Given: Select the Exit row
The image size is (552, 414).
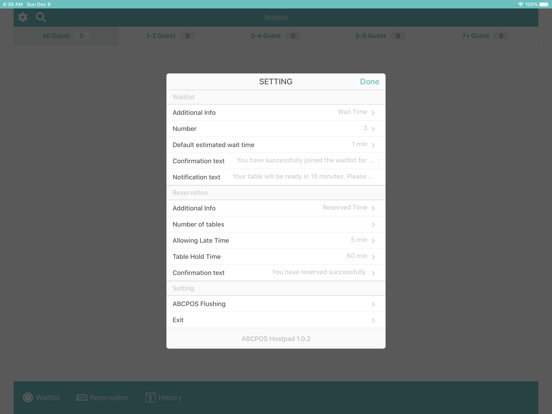Looking at the screenshot, I should (276, 320).
